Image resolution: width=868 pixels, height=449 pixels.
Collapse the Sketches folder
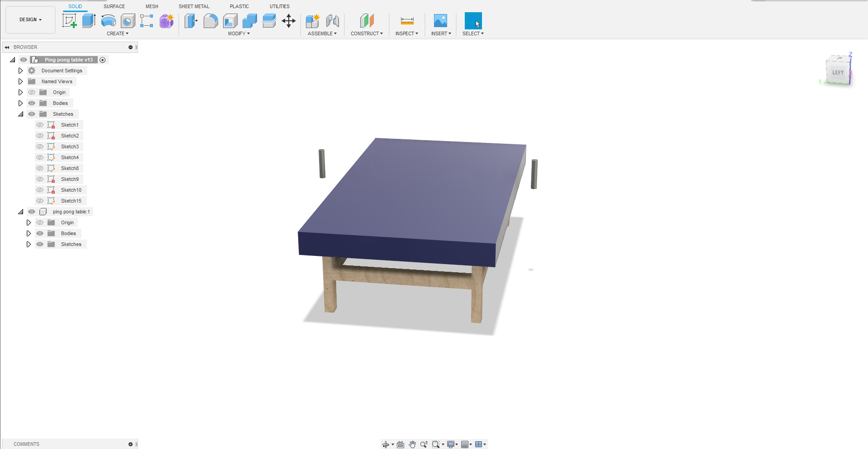coord(20,114)
